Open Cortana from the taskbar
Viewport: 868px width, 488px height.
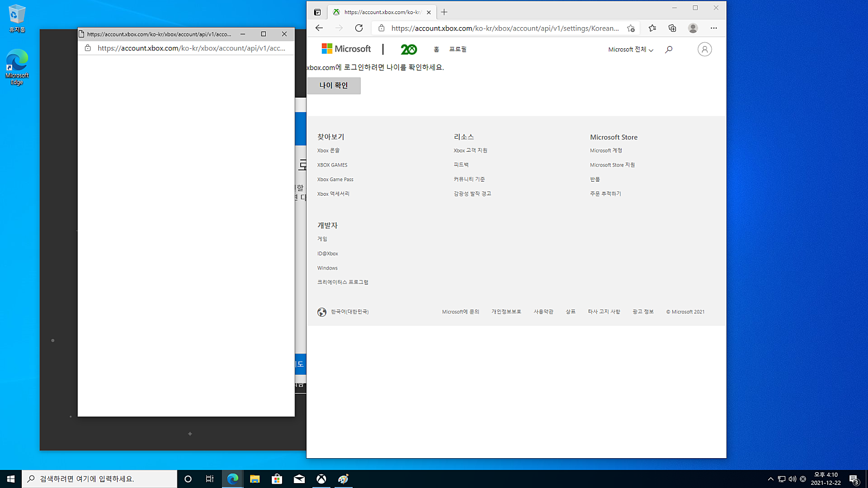tap(188, 479)
